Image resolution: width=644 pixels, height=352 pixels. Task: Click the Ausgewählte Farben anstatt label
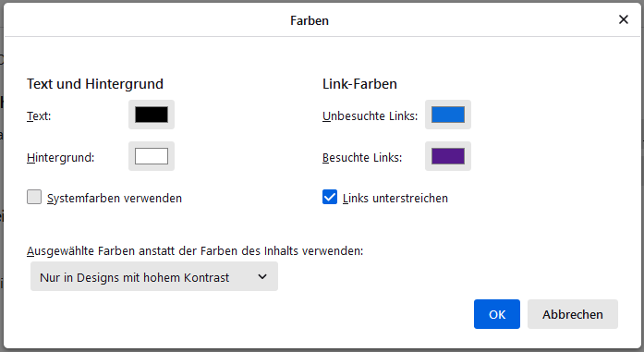(x=195, y=251)
